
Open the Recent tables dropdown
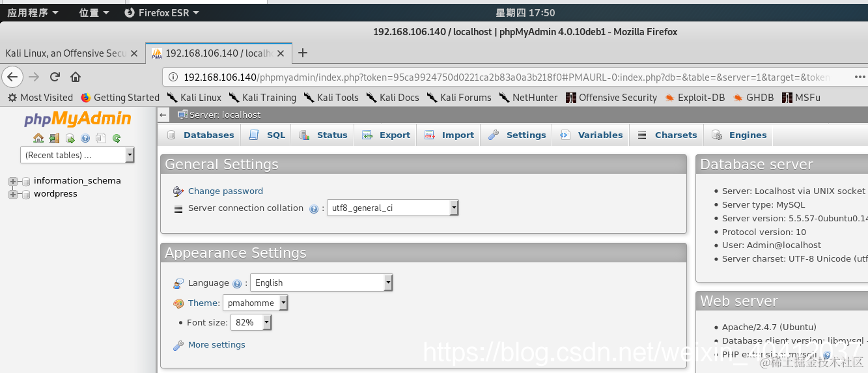(x=77, y=155)
